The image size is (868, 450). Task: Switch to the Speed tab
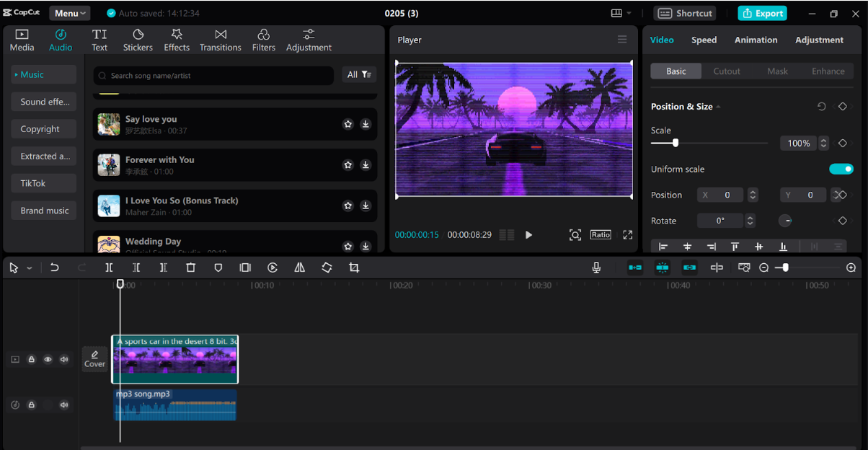pyautogui.click(x=704, y=40)
